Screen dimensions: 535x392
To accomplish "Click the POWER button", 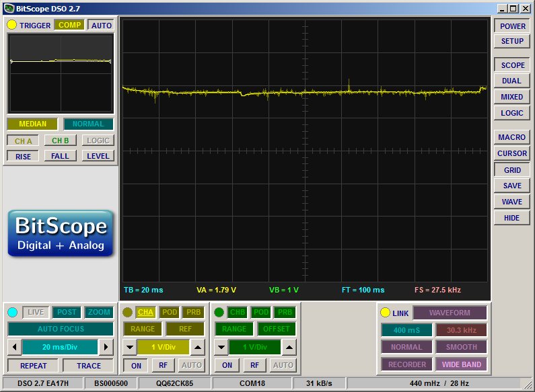I will [512, 26].
